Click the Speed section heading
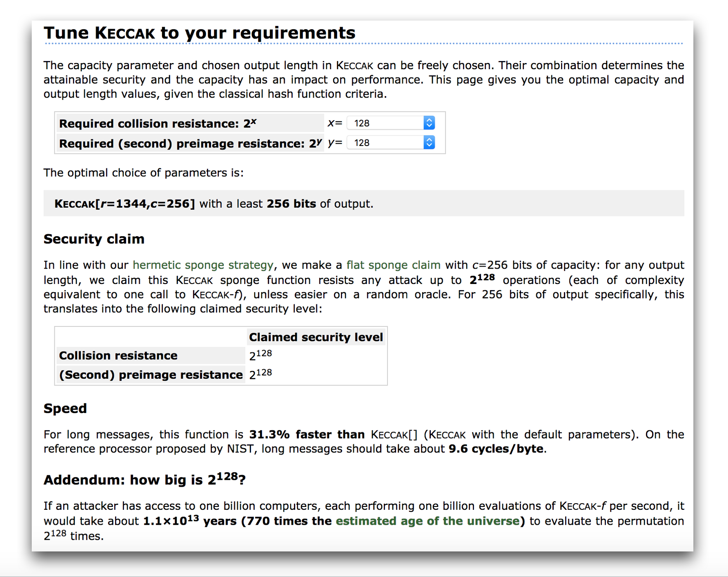This screenshot has height=577, width=728. pos(65,408)
